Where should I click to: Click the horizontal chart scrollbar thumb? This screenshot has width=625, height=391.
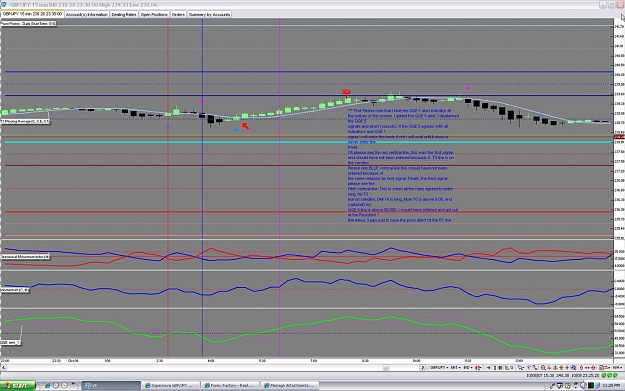386,367
